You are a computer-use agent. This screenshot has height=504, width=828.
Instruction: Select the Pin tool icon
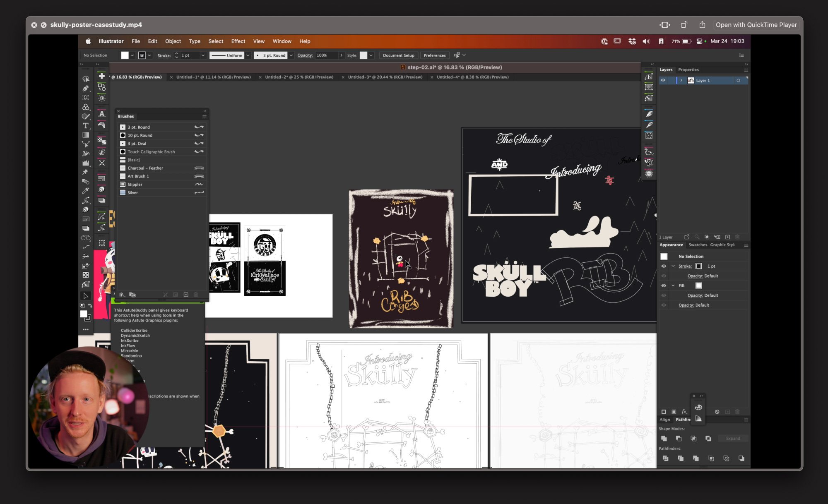tap(86, 172)
